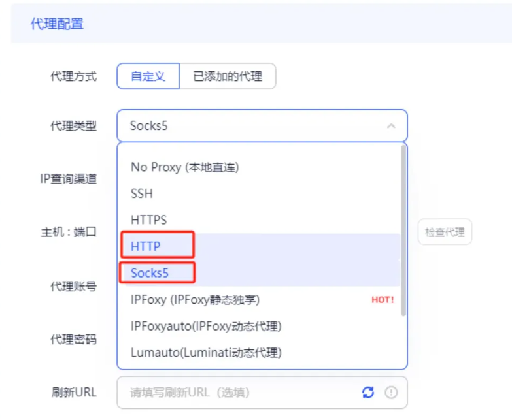Click the info icon beside 刷新URL field
This screenshot has width=512, height=420.
391,393
